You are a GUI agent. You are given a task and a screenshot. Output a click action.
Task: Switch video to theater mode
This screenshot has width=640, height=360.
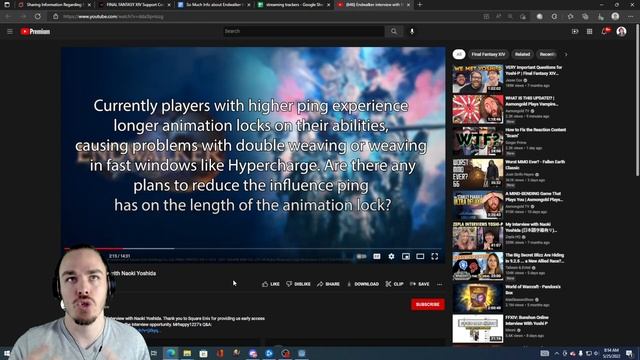[420, 256]
